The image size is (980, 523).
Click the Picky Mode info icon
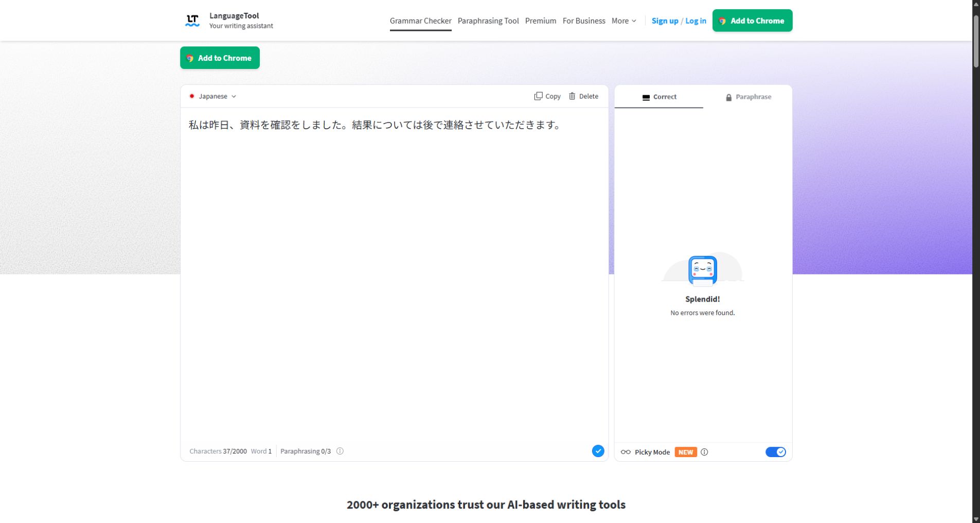[x=704, y=452]
